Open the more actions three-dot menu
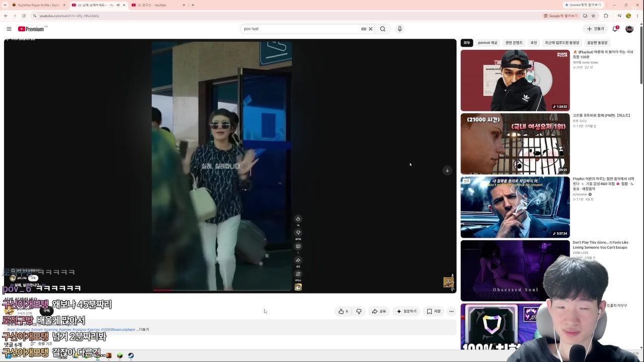 pyautogui.click(x=451, y=311)
